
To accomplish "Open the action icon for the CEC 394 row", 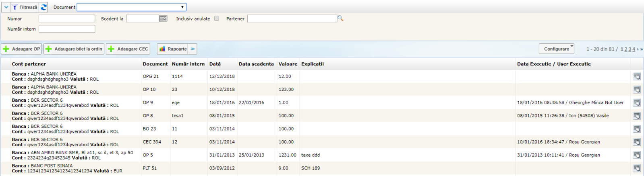I will [x=637, y=142].
